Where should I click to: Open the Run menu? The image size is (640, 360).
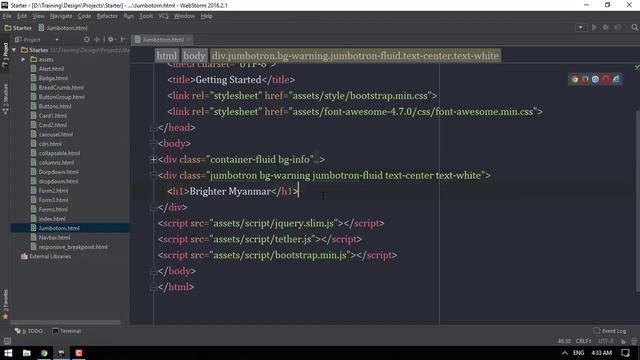point(129,16)
